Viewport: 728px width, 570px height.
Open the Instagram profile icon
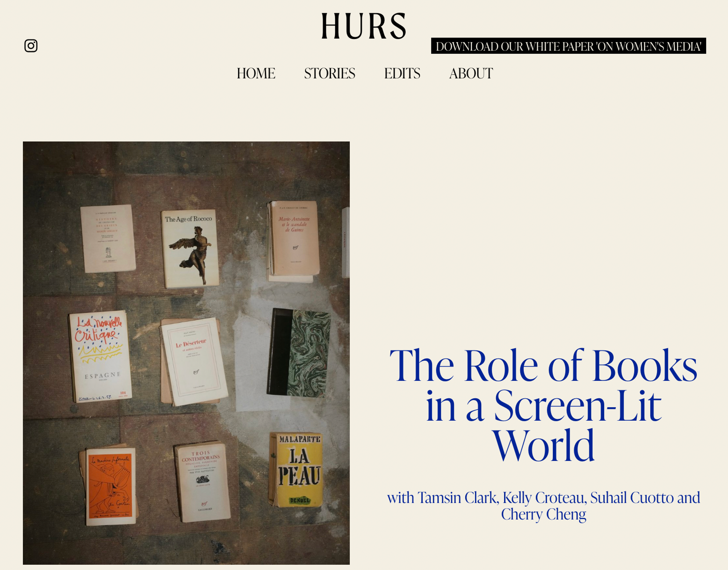[x=31, y=46]
